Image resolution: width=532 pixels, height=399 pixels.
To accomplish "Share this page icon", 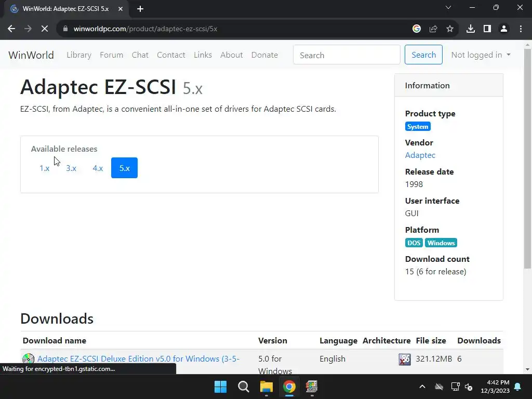I will [x=433, y=29].
